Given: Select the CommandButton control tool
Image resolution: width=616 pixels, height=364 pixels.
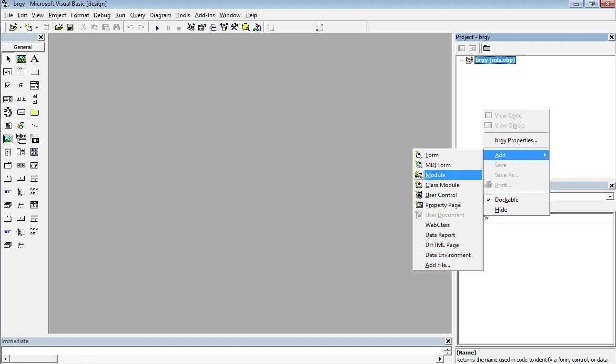Looking at the screenshot, I should pyautogui.click(x=34, y=72).
